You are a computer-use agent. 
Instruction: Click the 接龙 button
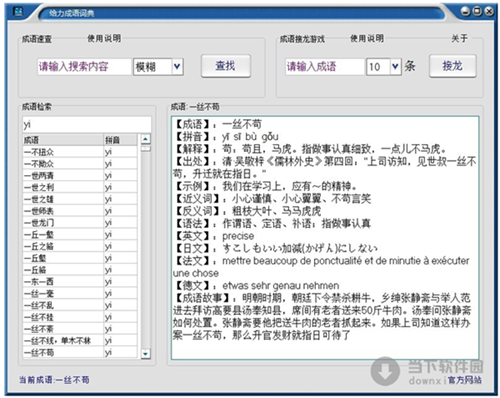tap(453, 66)
